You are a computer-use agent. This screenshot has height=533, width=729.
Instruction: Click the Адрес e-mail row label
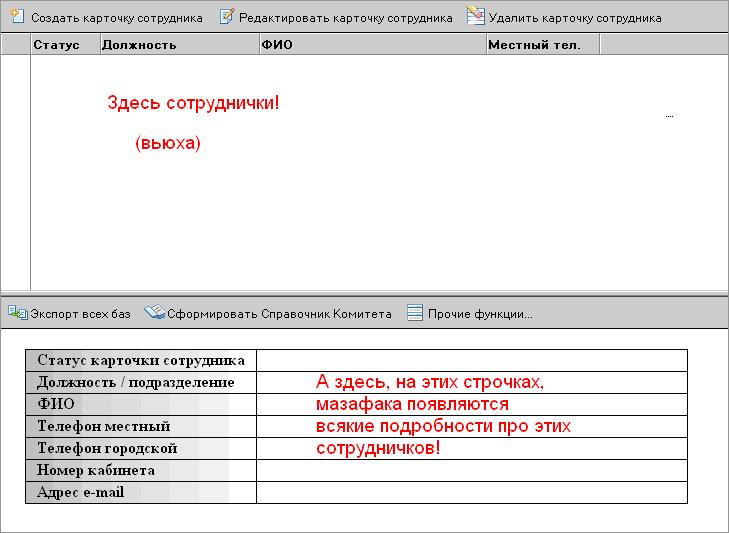click(81, 492)
